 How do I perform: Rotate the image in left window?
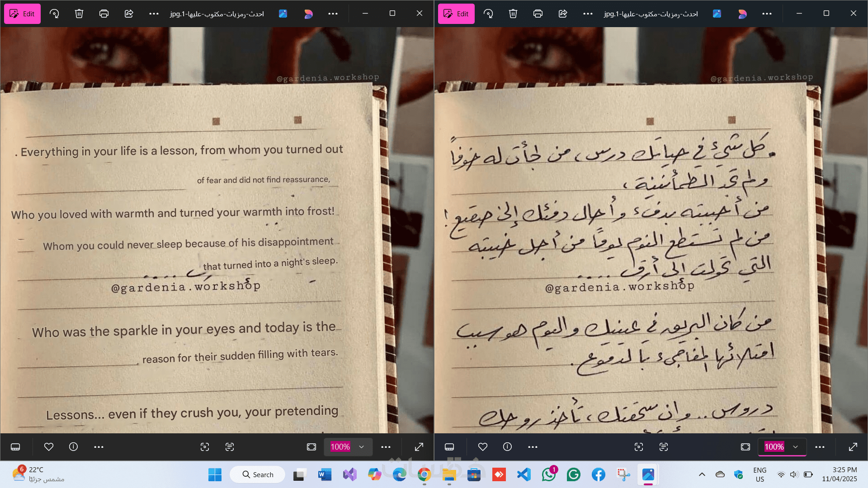coord(54,14)
